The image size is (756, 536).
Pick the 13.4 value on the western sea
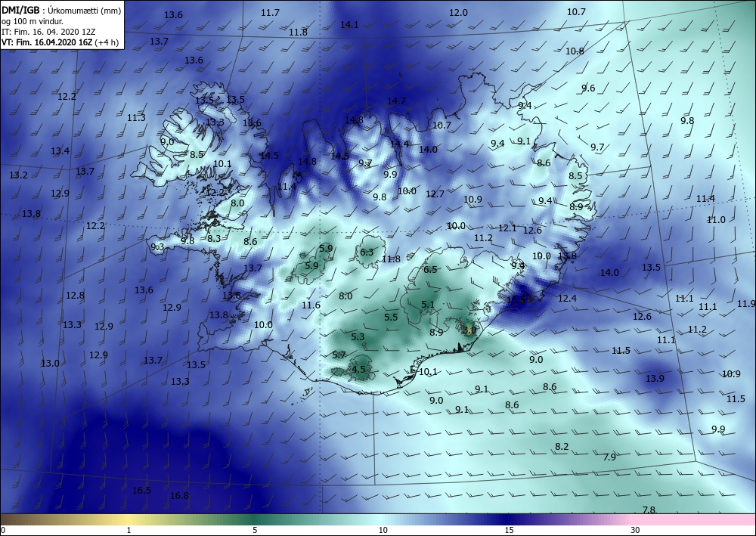[60, 151]
